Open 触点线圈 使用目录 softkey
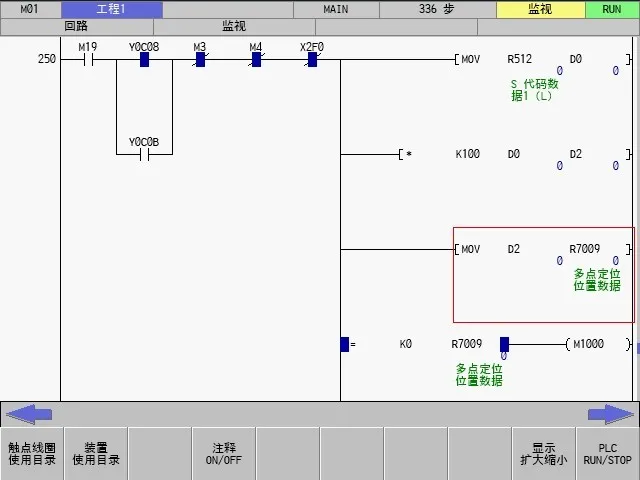The width and height of the screenshot is (640, 480). (x=32, y=454)
